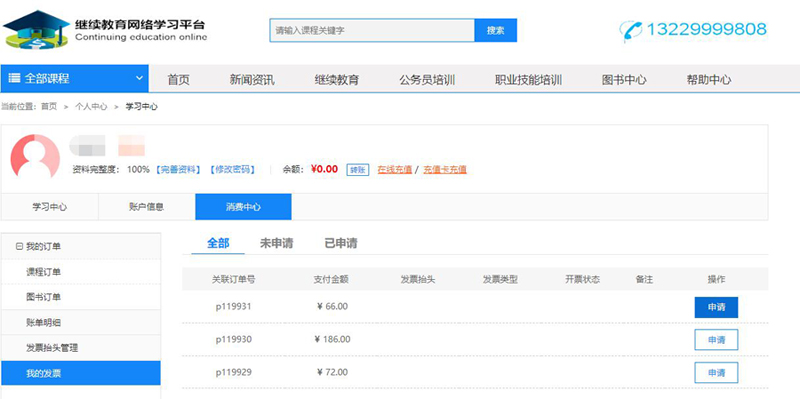Click the list icon beside 全部课程
The height and width of the screenshot is (399, 800).
click(x=15, y=78)
